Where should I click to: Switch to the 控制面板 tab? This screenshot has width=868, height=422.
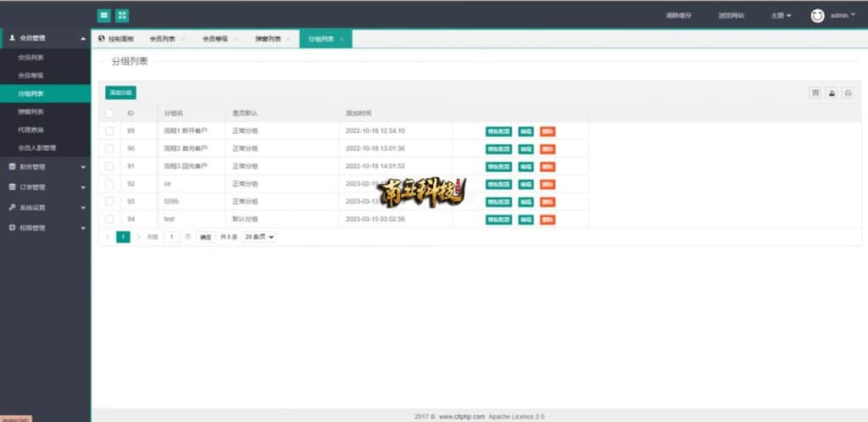pyautogui.click(x=116, y=39)
